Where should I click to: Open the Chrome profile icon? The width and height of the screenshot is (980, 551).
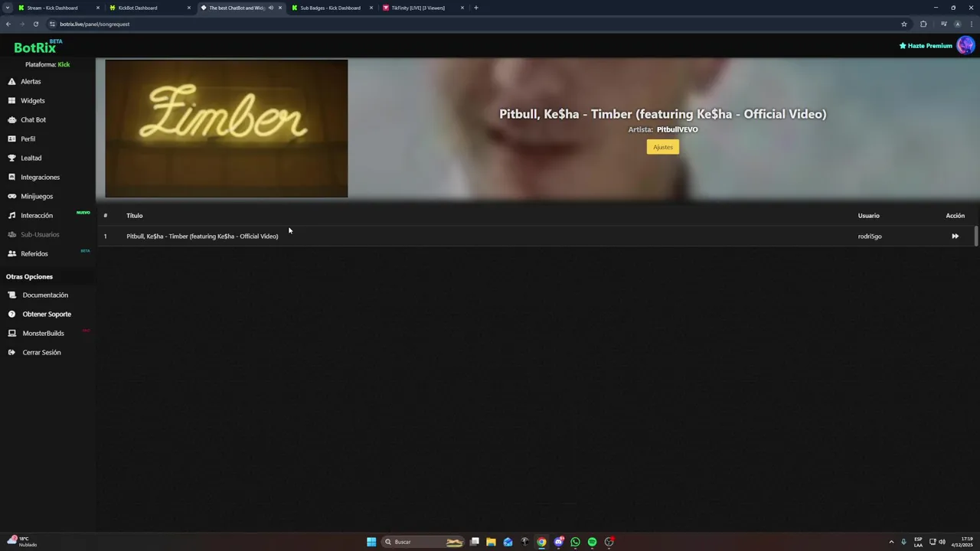[x=957, y=24]
